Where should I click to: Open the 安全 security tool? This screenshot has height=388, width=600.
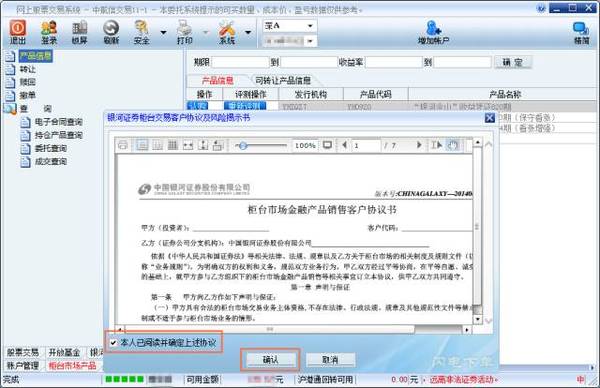(x=142, y=32)
